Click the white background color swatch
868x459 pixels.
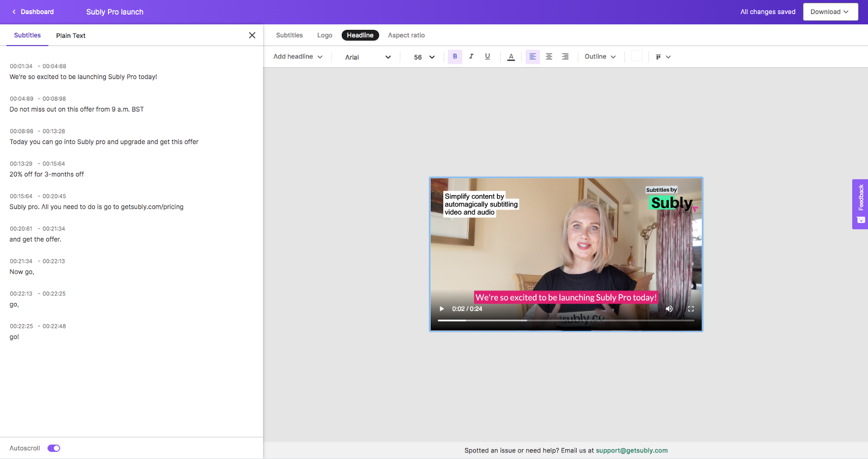pyautogui.click(x=637, y=56)
